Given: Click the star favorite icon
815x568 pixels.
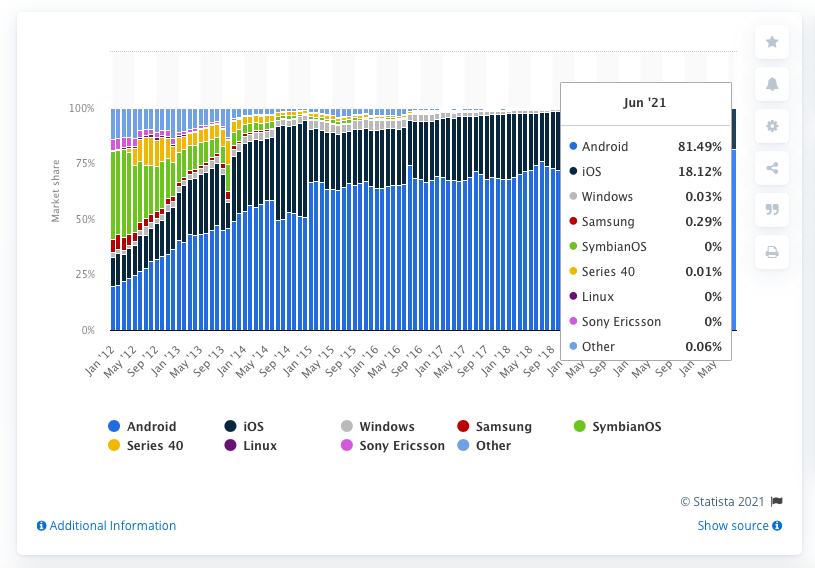Looking at the screenshot, I should 772,42.
